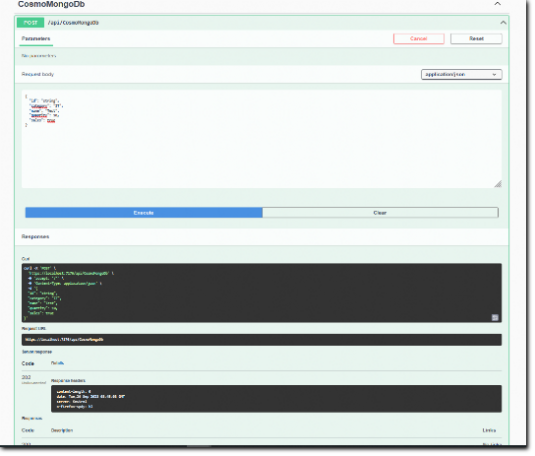Collapse the POST /api/CosmoMongoDb operation chevron

(503, 23)
